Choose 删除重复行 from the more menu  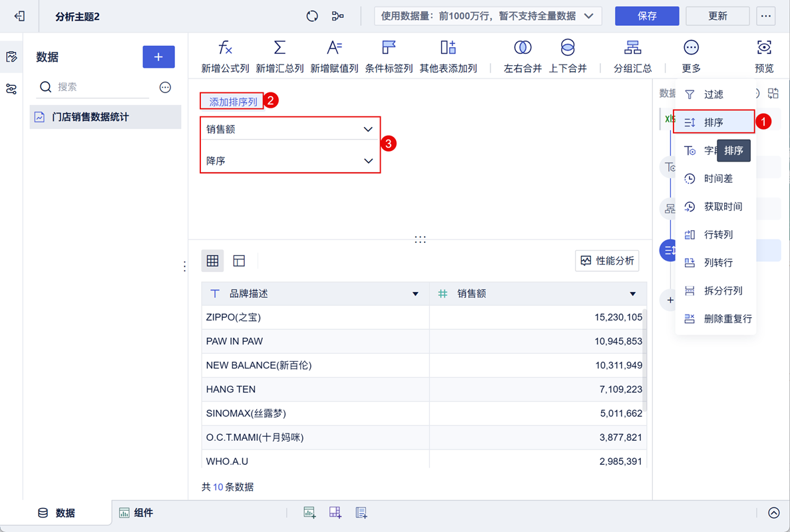tap(715, 319)
